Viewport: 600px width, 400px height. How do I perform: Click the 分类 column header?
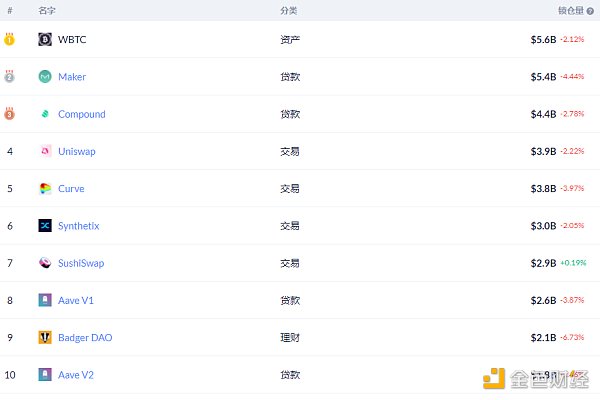coord(289,10)
